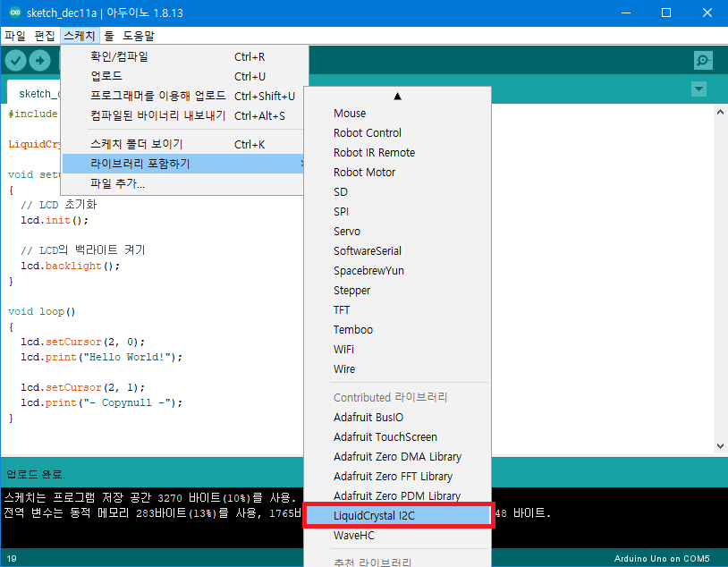Open the 도움말 menu

(x=139, y=36)
